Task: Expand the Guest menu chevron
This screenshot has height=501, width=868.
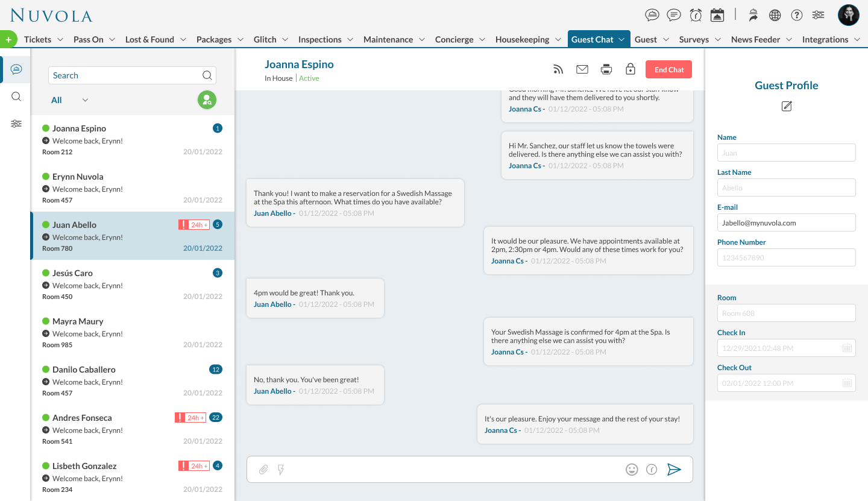Action: pyautogui.click(x=667, y=40)
